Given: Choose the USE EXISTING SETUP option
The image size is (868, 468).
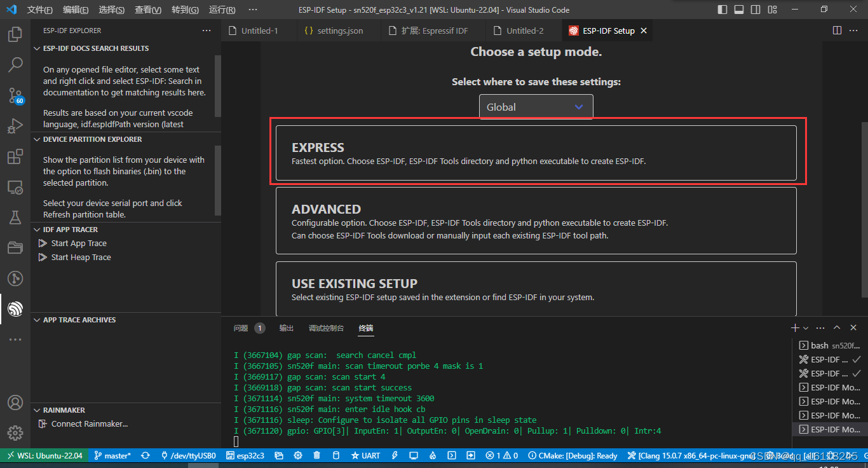Looking at the screenshot, I should click(x=536, y=289).
